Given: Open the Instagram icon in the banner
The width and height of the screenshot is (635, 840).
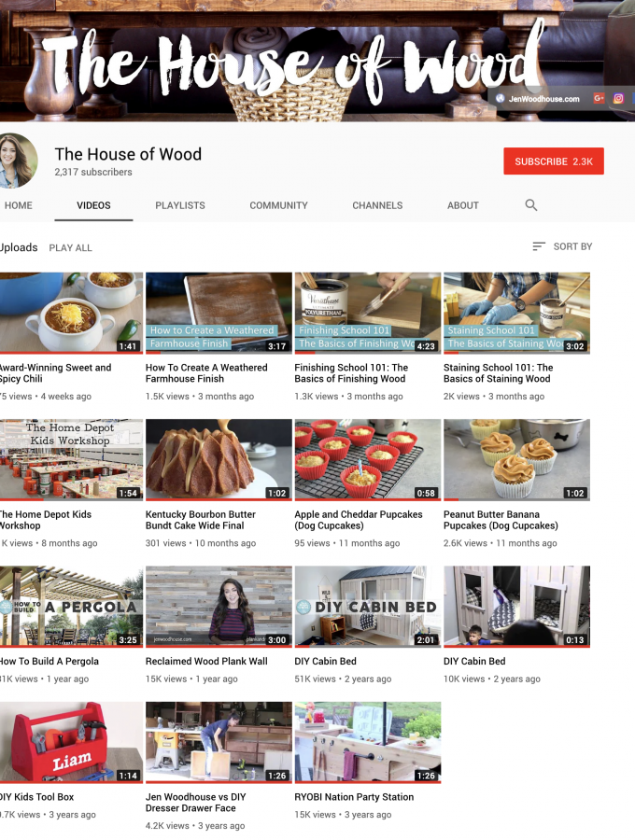Looking at the screenshot, I should [x=618, y=98].
